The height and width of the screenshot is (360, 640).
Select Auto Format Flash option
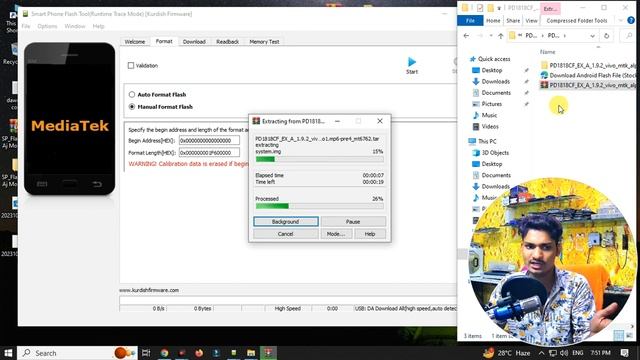(132, 94)
